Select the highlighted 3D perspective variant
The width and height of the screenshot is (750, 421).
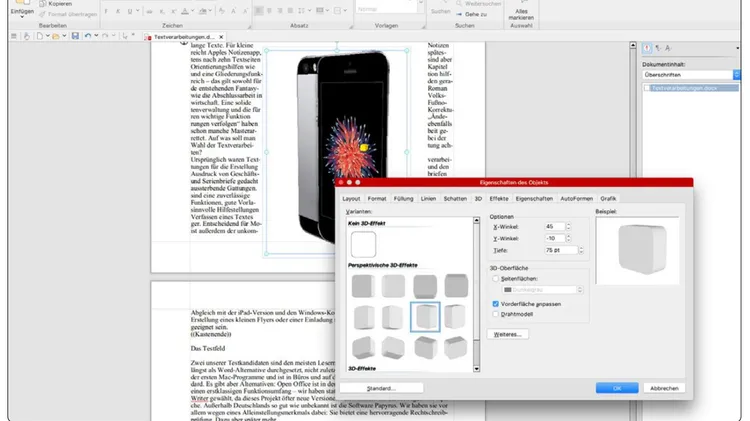[425, 317]
